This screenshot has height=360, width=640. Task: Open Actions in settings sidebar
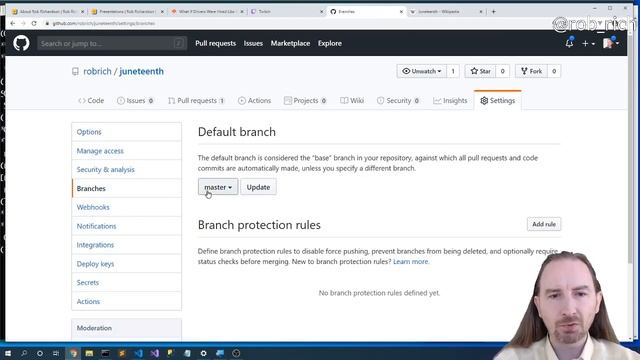click(x=127, y=301)
